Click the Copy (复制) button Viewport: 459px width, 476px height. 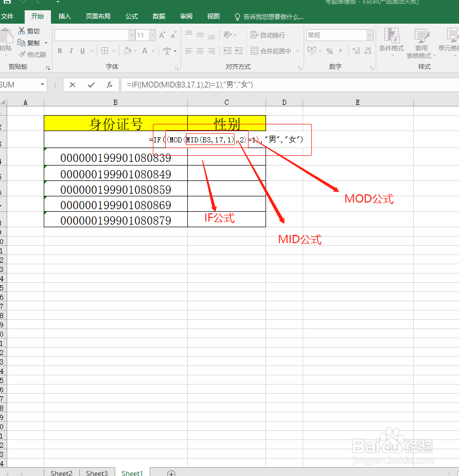(x=29, y=43)
